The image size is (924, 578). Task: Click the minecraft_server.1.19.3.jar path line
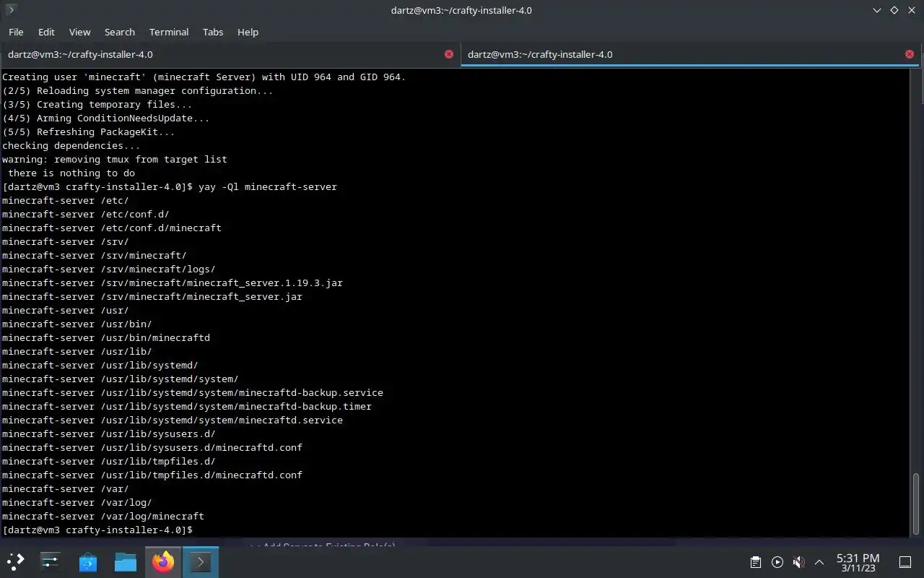point(173,282)
